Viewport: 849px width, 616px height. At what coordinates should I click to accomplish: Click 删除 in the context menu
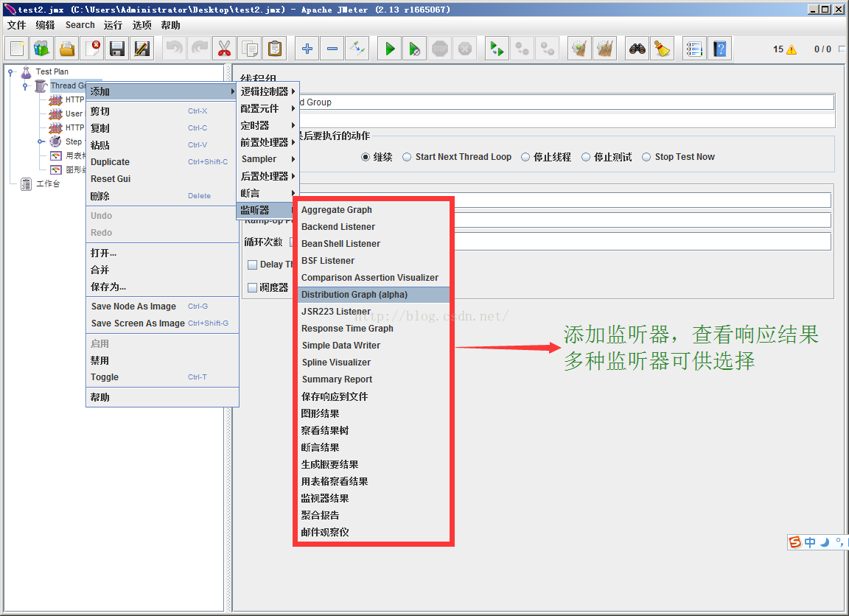pyautogui.click(x=162, y=196)
